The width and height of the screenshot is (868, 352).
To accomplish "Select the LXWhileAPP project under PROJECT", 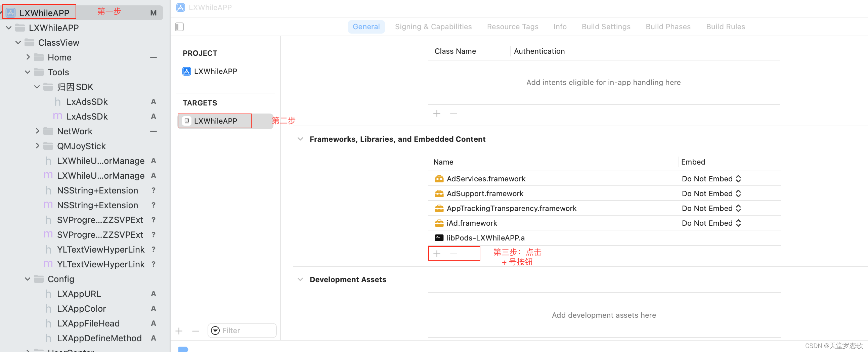I will (210, 71).
